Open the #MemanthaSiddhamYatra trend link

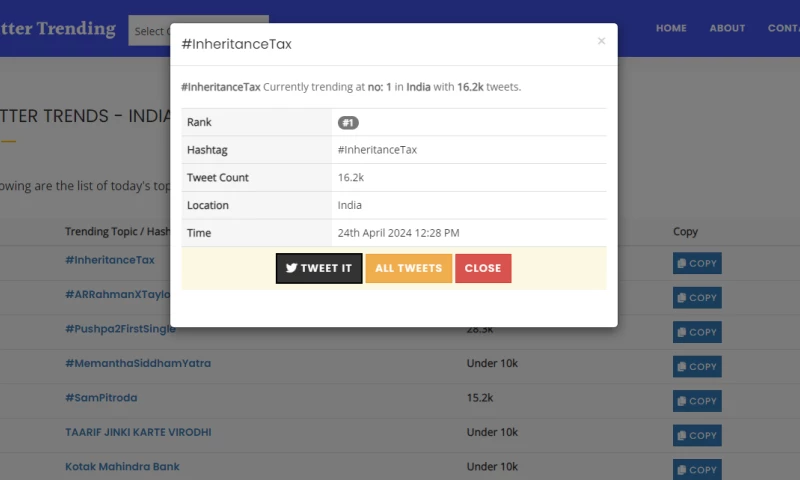point(138,363)
